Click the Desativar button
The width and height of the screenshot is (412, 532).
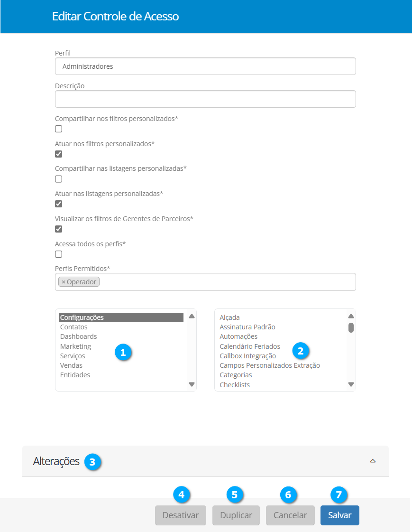(x=181, y=515)
